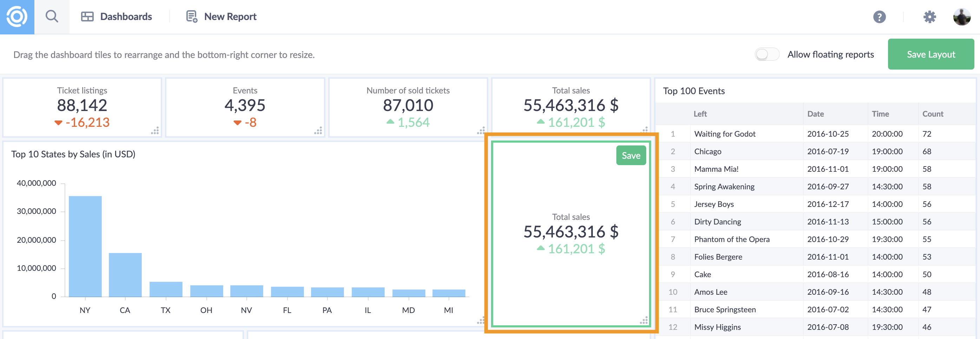Viewport: 980px width, 339px height.
Task: Grab resize handle of Events tile
Action: [318, 131]
